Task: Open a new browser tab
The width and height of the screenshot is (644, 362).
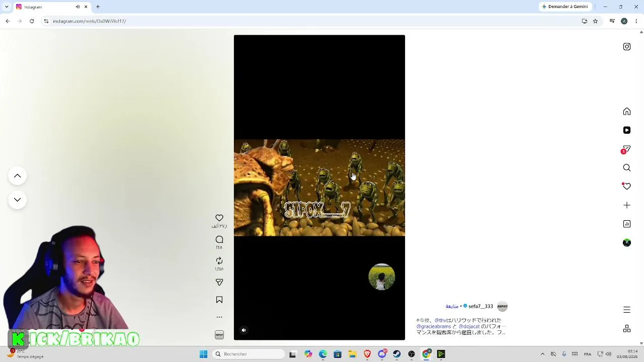Action: point(98,7)
